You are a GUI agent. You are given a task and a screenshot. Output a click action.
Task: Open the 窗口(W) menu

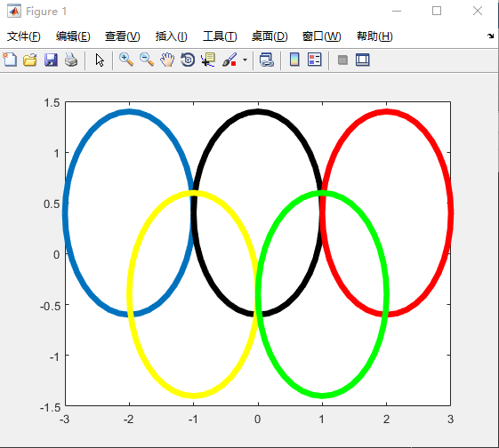[x=321, y=36]
